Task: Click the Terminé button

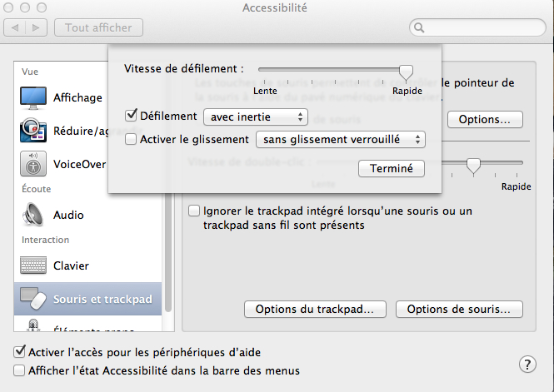Action: [392, 169]
